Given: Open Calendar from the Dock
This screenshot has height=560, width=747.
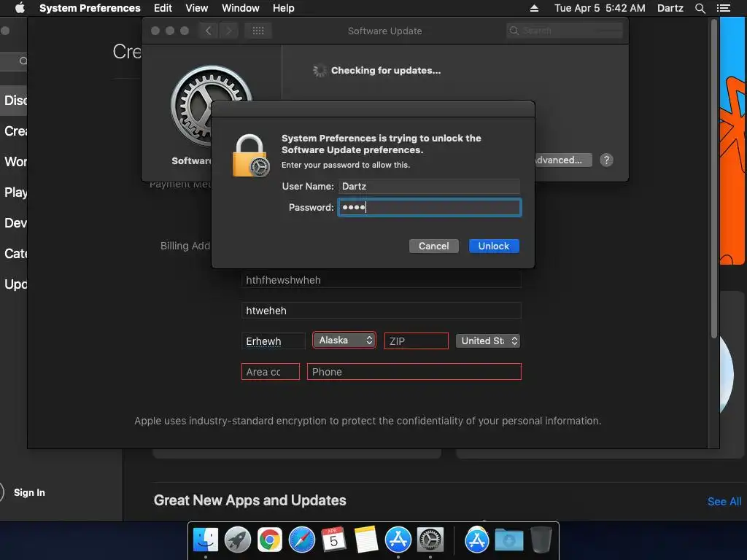Looking at the screenshot, I should click(333, 540).
